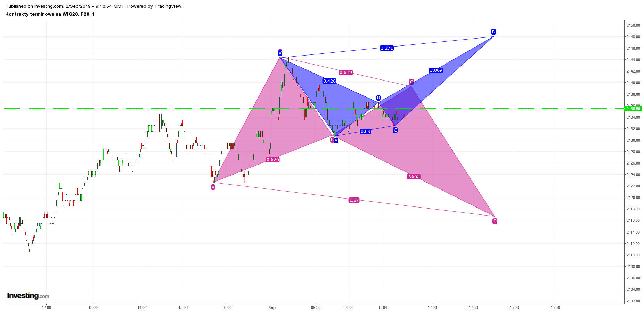The height and width of the screenshot is (312, 644).
Task: Click the 2106.00 price axis label
Action: click(x=633, y=278)
